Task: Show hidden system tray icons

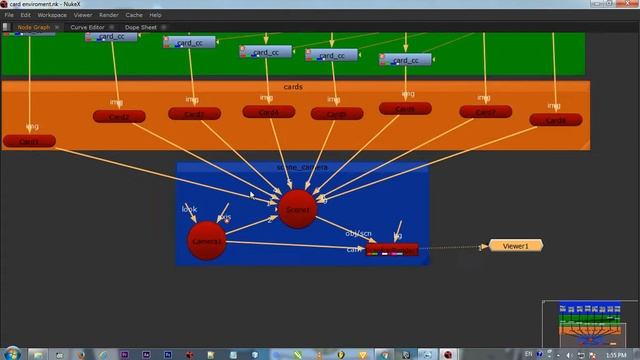Action: tap(558, 356)
